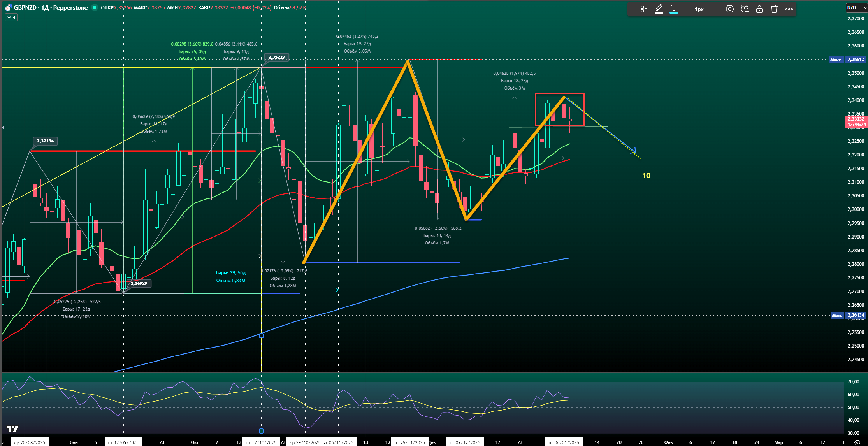The image size is (868, 446).
Task: Open more options three-dots menu
Action: 789,9
